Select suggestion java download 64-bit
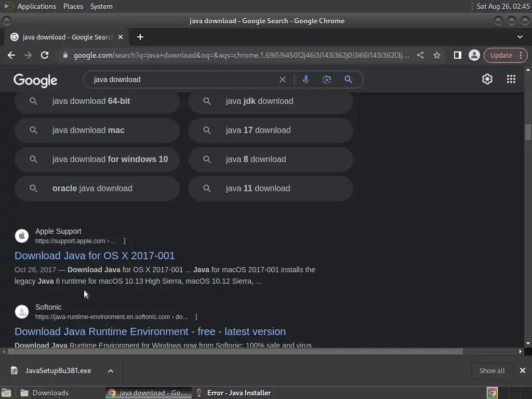Viewport: 532px width, 399px height. pos(97,101)
